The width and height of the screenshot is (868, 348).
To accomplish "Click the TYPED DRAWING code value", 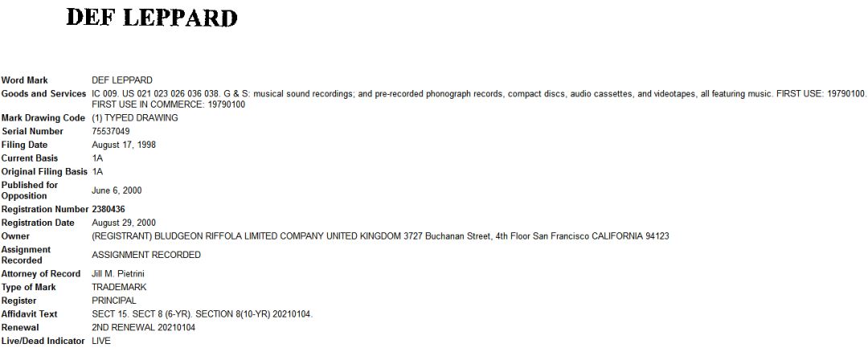I will click(135, 118).
